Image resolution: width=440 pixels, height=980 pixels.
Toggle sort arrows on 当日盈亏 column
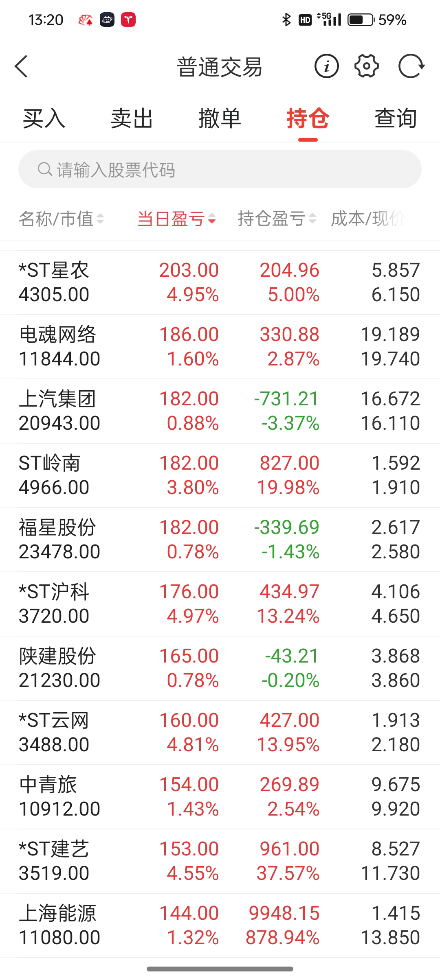pyautogui.click(x=212, y=219)
